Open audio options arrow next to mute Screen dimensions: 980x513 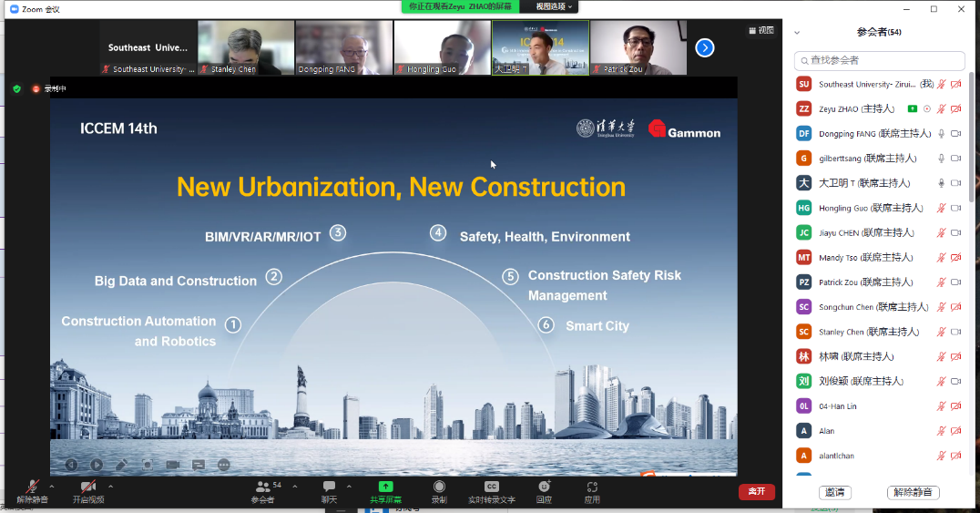52,486
